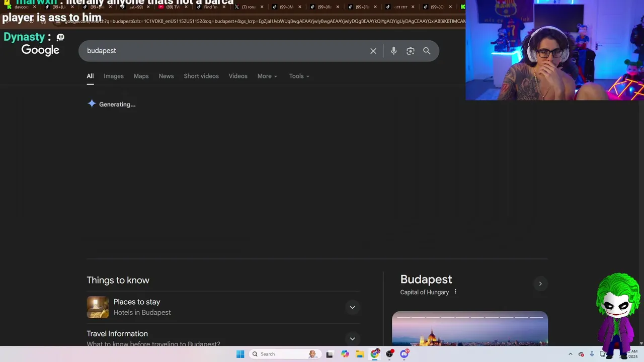The width and height of the screenshot is (644, 362).
Task: Go to Google homepage via logo
Action: tap(40, 50)
